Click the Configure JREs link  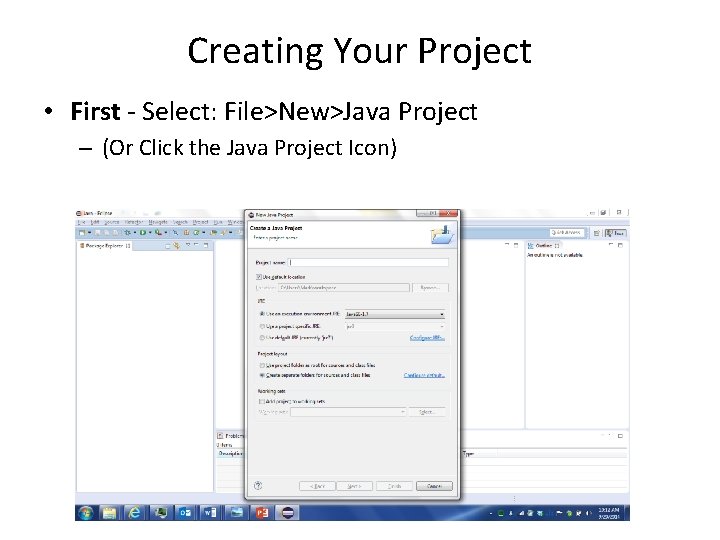coord(427,338)
